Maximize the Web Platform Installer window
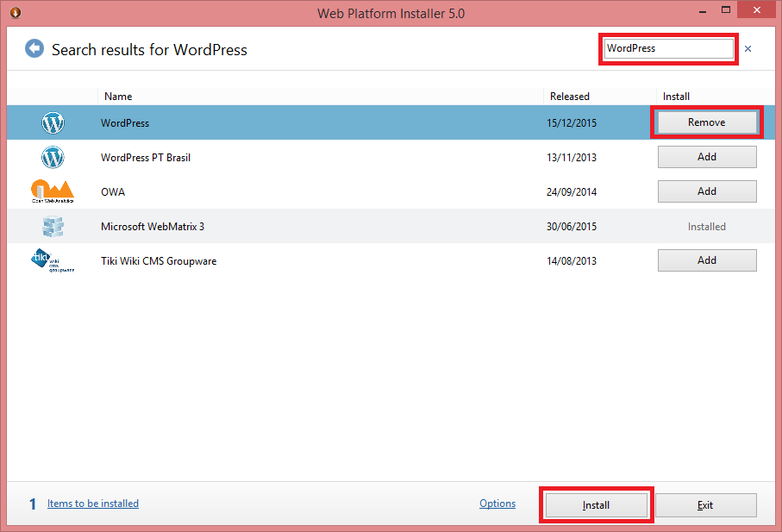This screenshot has width=782, height=532. coord(726,10)
